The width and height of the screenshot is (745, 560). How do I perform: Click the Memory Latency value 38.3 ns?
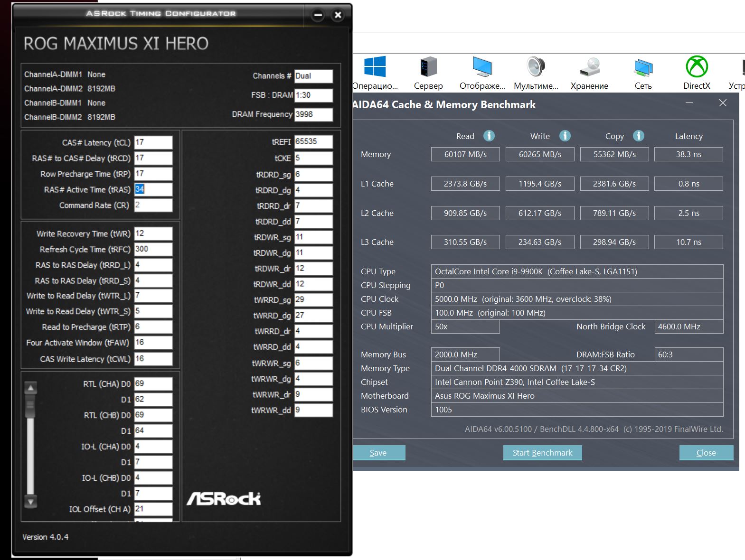tap(688, 154)
